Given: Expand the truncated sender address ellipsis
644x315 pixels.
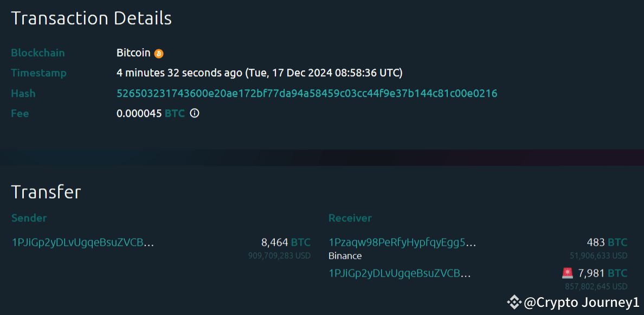Looking at the screenshot, I should [150, 242].
